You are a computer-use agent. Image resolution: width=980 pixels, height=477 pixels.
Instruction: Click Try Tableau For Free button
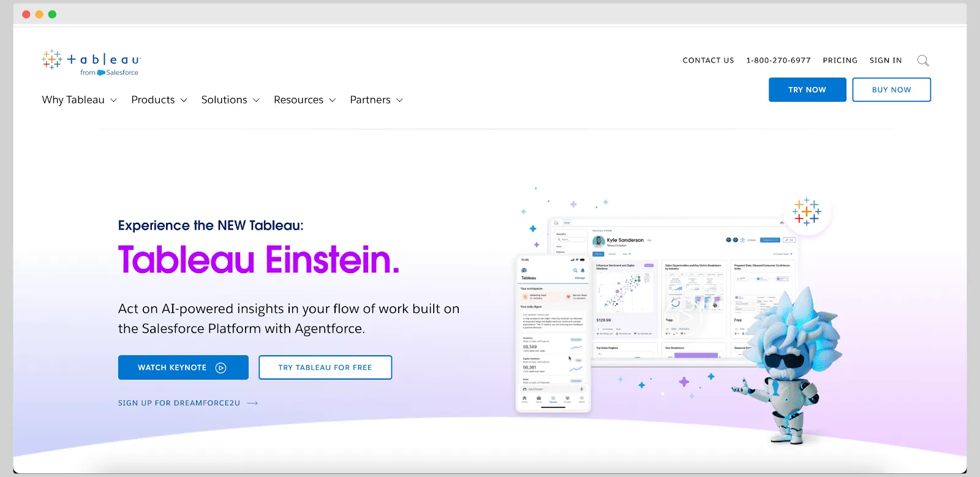click(325, 367)
